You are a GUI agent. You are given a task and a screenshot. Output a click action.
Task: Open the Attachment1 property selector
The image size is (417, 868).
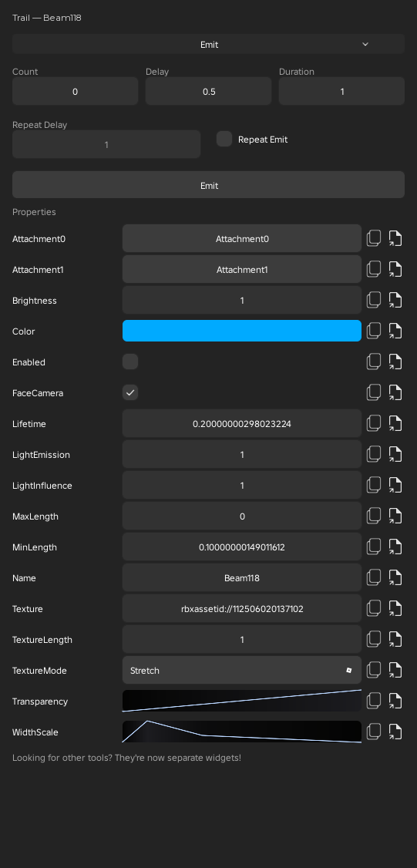241,270
